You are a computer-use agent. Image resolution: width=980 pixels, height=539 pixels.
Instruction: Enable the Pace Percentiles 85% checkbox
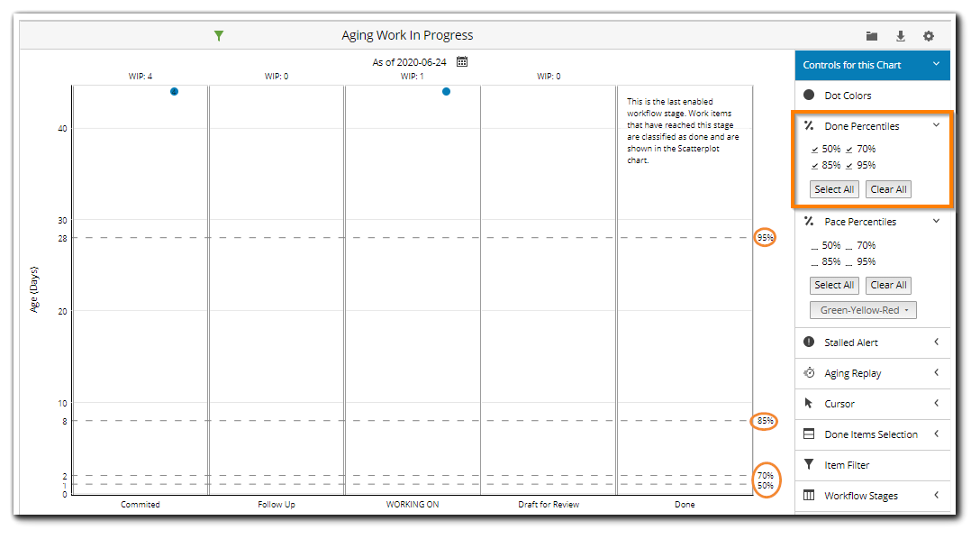(x=814, y=262)
